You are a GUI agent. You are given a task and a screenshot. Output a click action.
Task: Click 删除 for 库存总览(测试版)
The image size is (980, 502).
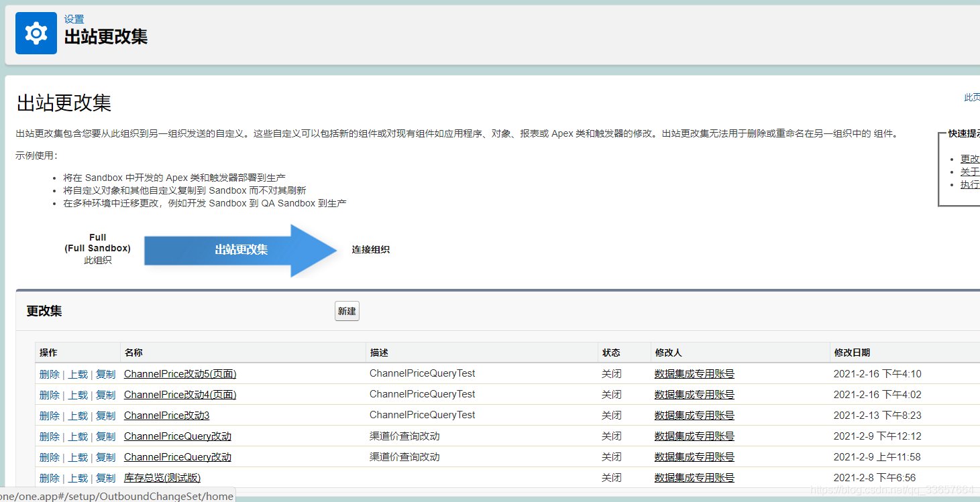point(50,478)
